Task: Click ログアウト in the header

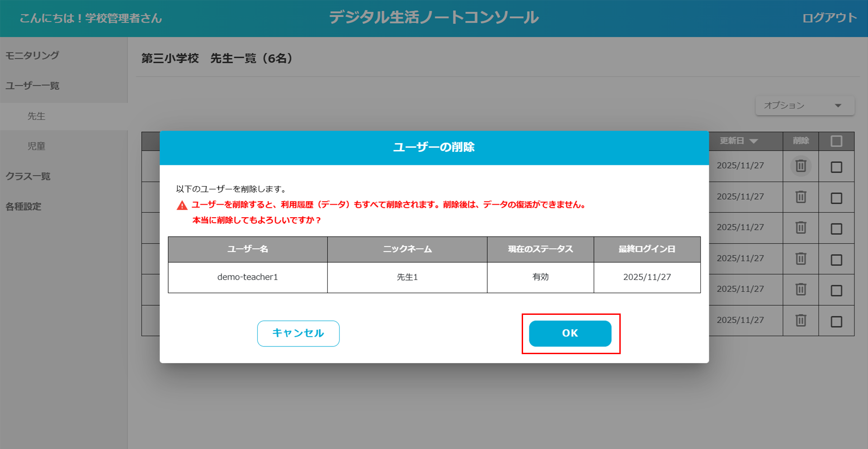Action: tap(829, 18)
